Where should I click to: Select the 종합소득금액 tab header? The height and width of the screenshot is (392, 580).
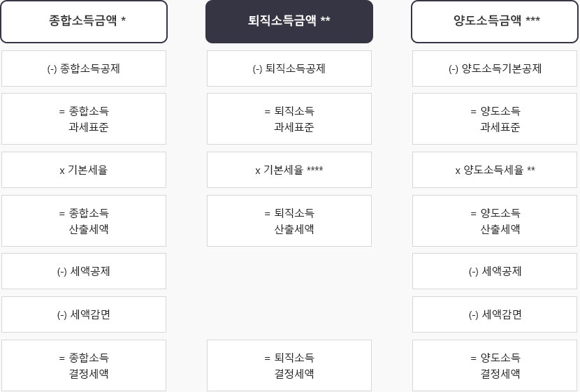point(84,22)
